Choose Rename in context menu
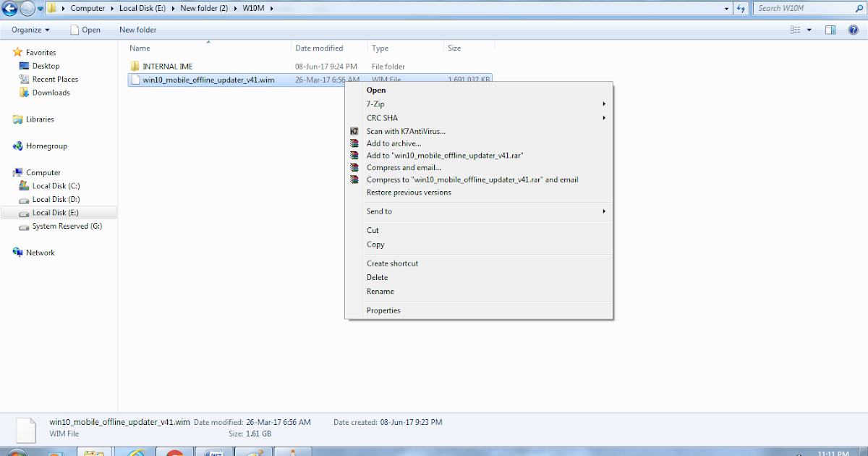The width and height of the screenshot is (868, 456). coord(478,292)
